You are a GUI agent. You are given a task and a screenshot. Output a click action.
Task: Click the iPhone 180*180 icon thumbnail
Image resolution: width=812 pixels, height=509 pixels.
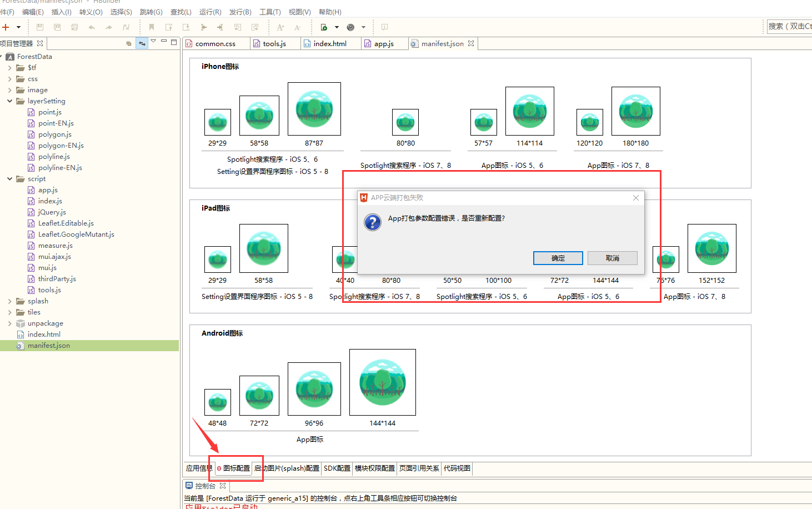[x=636, y=111]
